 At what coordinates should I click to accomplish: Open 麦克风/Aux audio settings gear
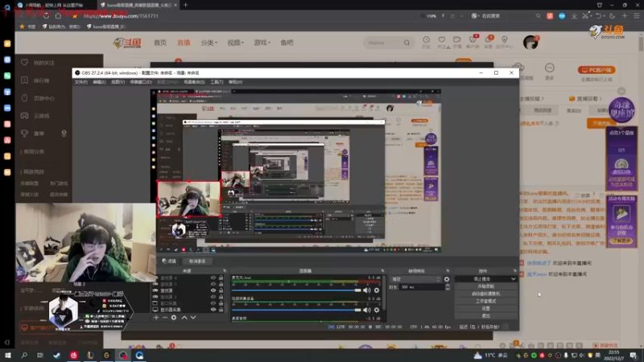(x=377, y=290)
